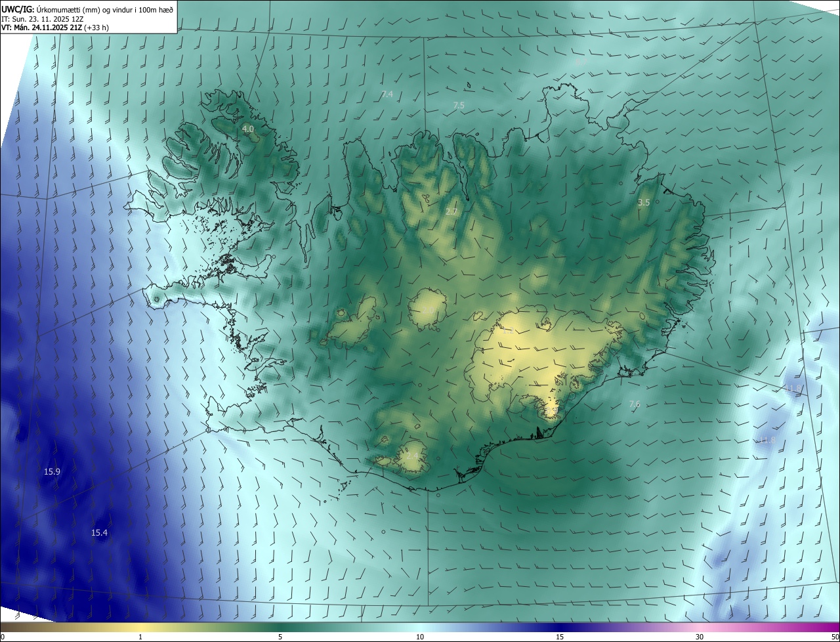
Task: Click the 15.4 value in the southwest sea
Action: (99, 532)
